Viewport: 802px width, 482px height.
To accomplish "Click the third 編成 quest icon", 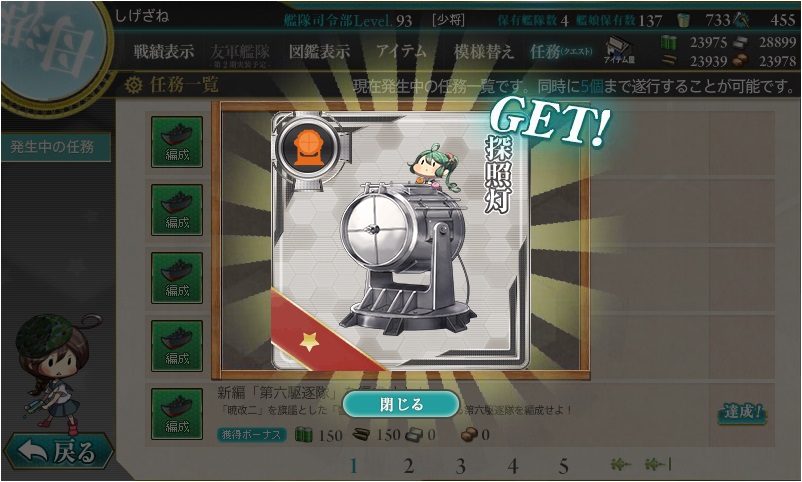I will pos(177,278).
